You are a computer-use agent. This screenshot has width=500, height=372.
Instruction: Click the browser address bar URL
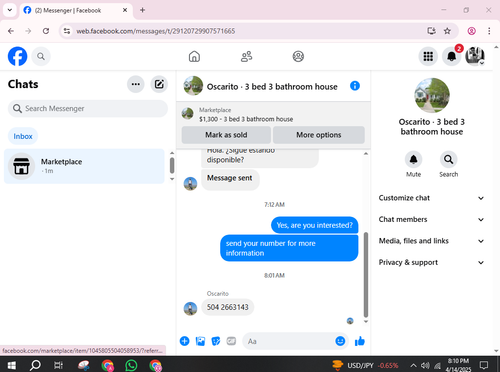[x=156, y=31]
